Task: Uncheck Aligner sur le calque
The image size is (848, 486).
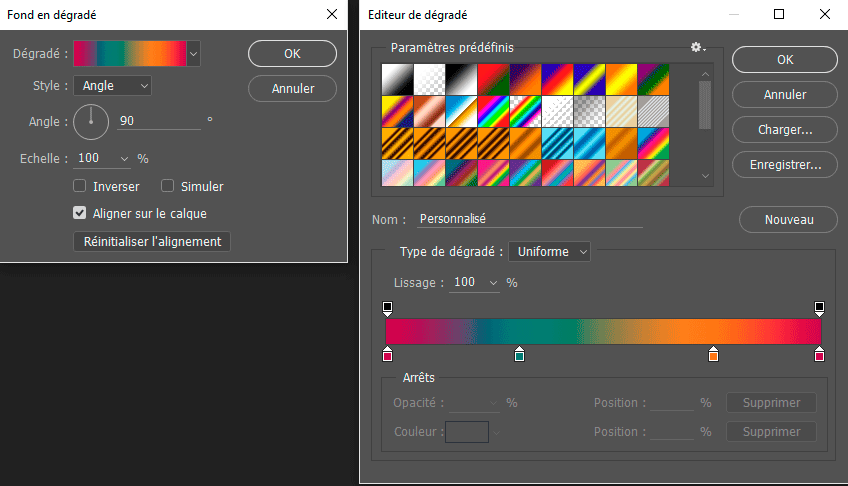Action: [80, 213]
